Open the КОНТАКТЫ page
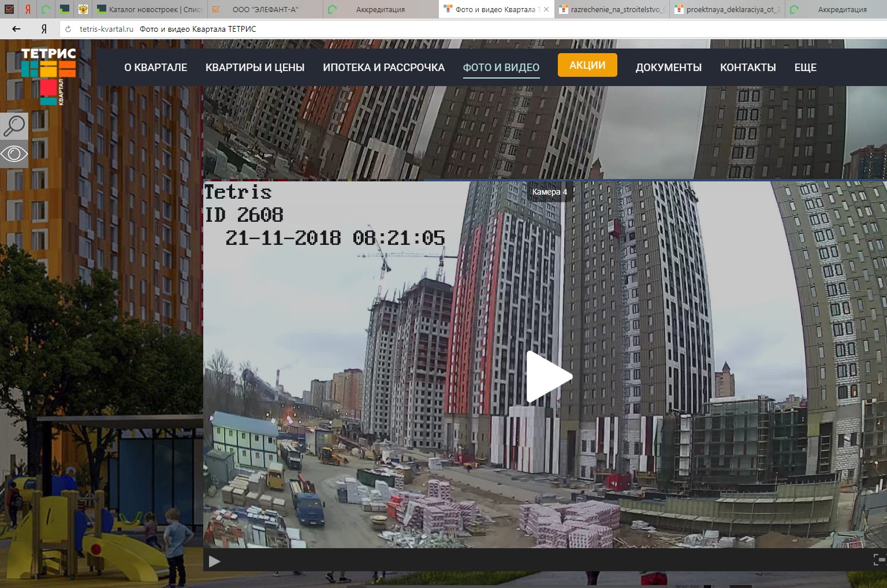The height and width of the screenshot is (588, 887). [748, 68]
